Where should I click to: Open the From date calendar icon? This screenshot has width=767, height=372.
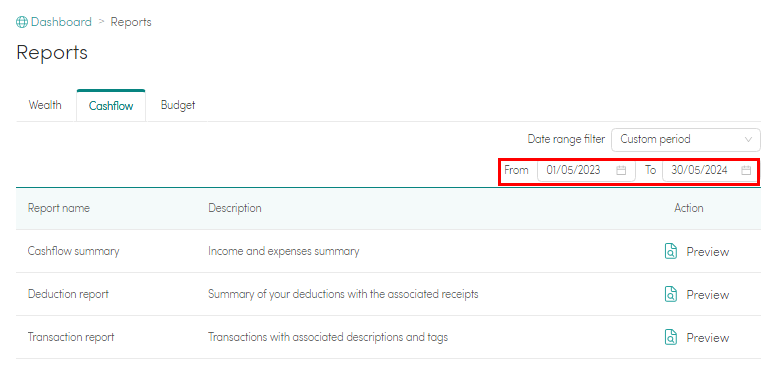[x=621, y=170]
